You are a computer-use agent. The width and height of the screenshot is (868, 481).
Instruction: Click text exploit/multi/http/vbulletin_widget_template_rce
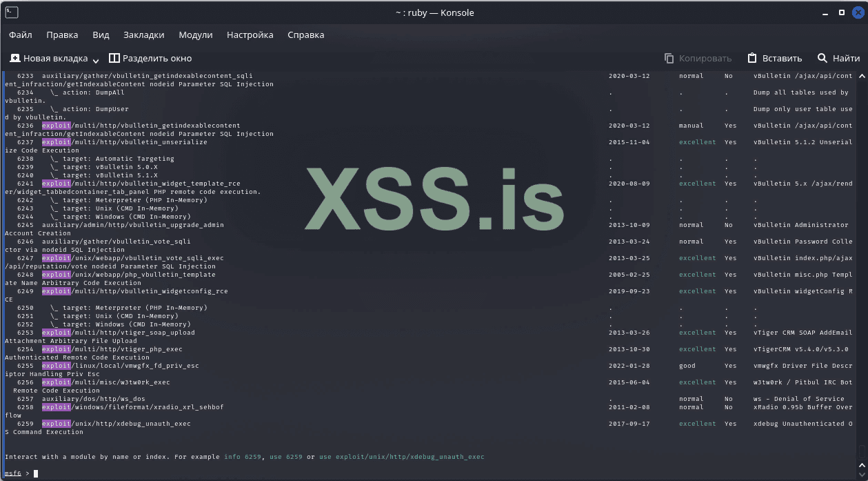[141, 184]
